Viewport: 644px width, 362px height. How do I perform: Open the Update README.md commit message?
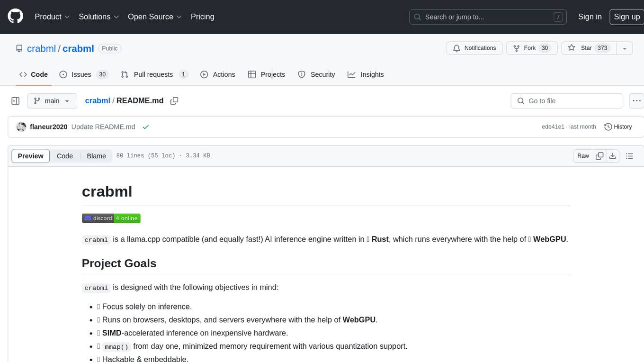coord(103,127)
